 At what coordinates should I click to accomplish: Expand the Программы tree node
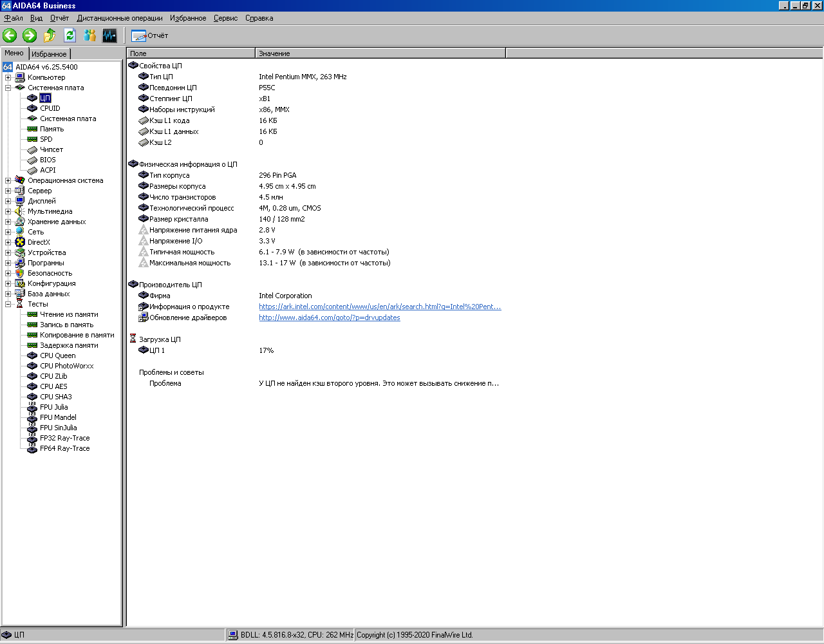tap(8, 263)
